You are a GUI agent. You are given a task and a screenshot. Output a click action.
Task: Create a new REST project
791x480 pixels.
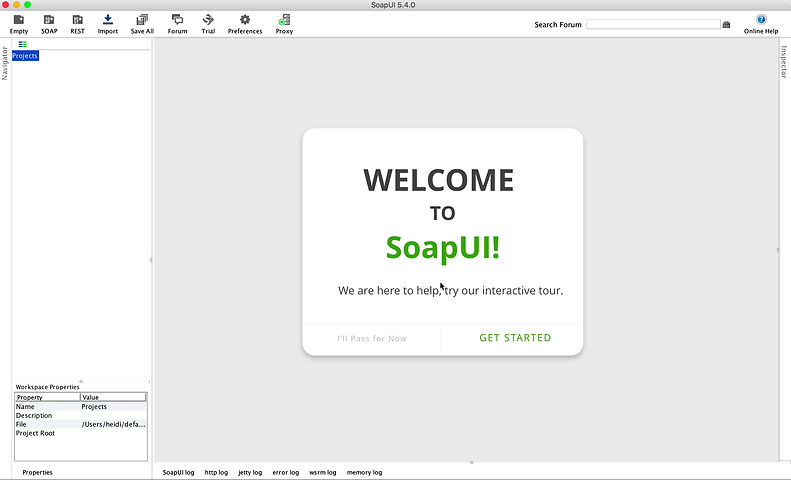pyautogui.click(x=77, y=24)
